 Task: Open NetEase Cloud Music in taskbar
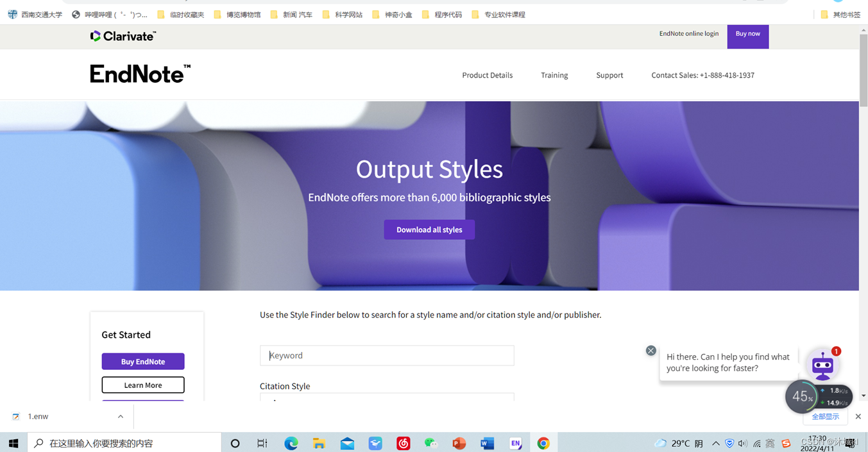point(403,443)
